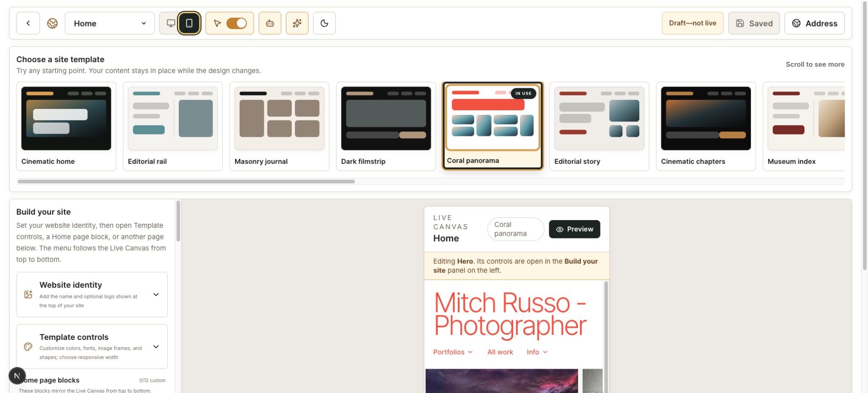Switch to mobile preview mode

click(x=189, y=23)
